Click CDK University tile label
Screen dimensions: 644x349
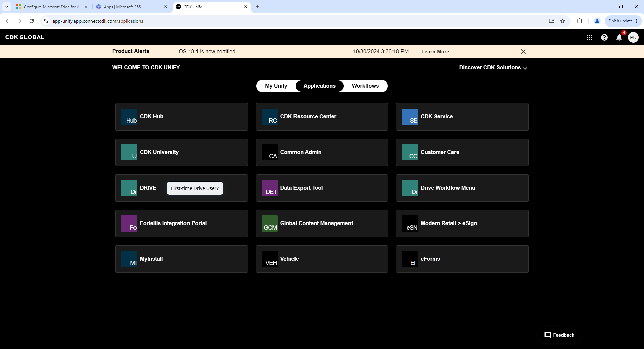click(x=159, y=152)
